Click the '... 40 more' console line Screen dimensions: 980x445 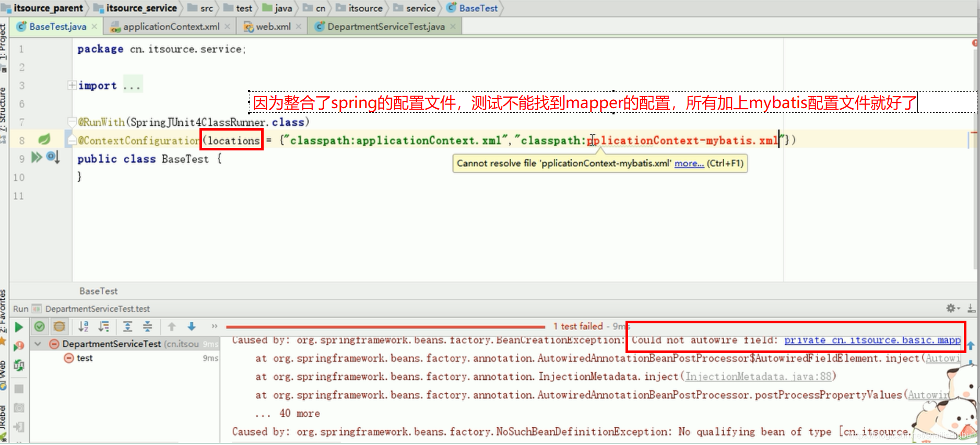click(287, 413)
